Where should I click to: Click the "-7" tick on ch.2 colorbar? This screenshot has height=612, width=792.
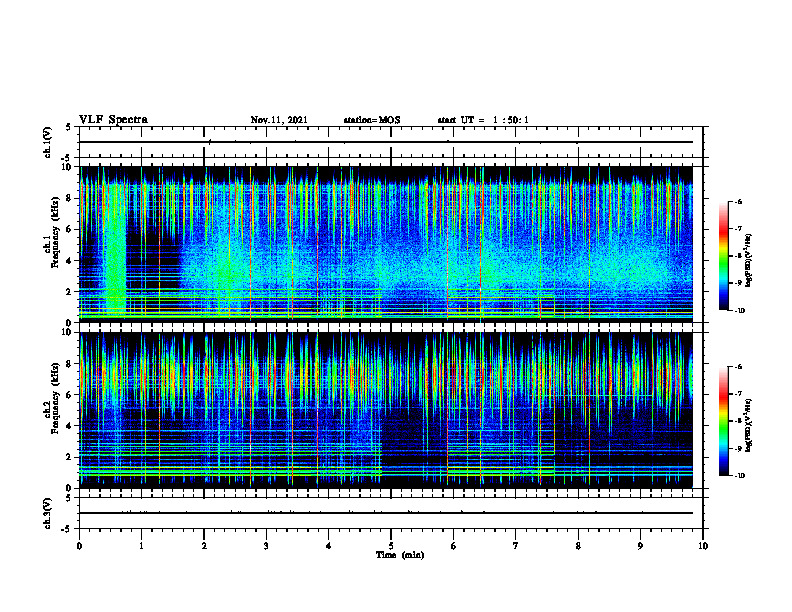[x=738, y=394]
